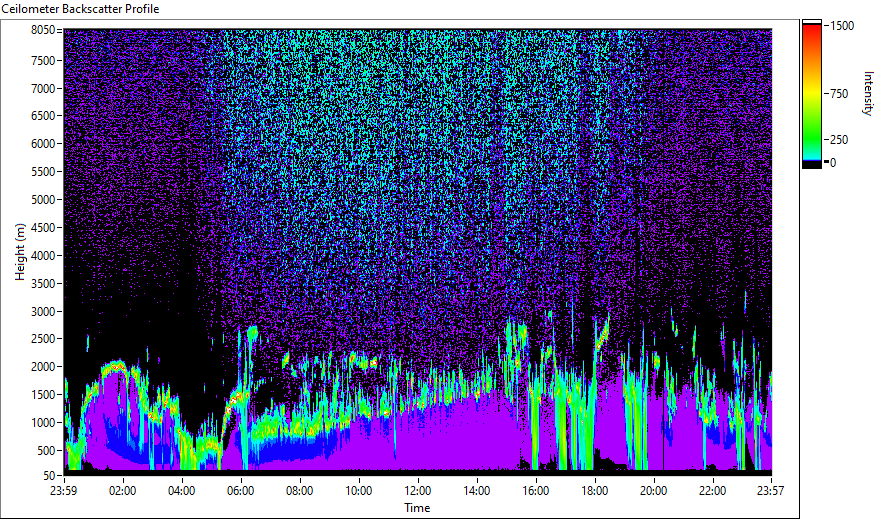Click the 3500 height tick label
878x519 pixels.
pyautogui.click(x=43, y=284)
